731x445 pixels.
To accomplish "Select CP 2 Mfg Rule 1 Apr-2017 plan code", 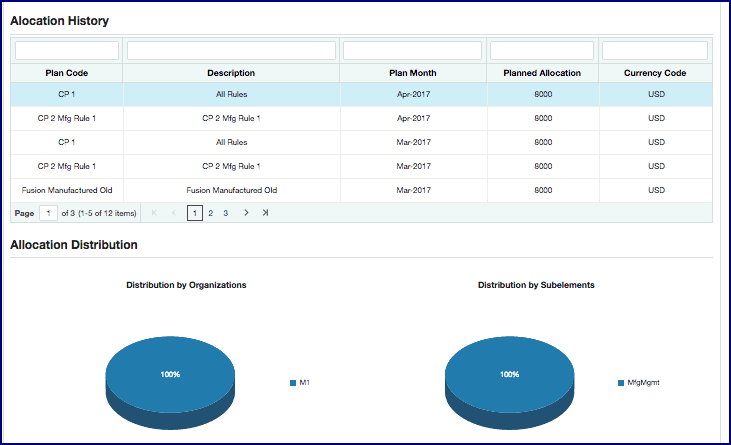I will click(67, 118).
